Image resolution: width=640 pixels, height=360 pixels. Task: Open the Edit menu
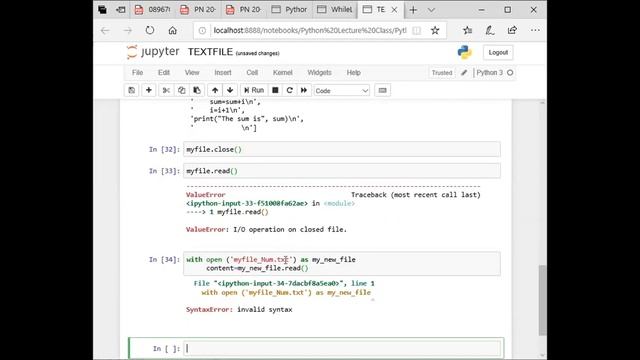click(164, 73)
